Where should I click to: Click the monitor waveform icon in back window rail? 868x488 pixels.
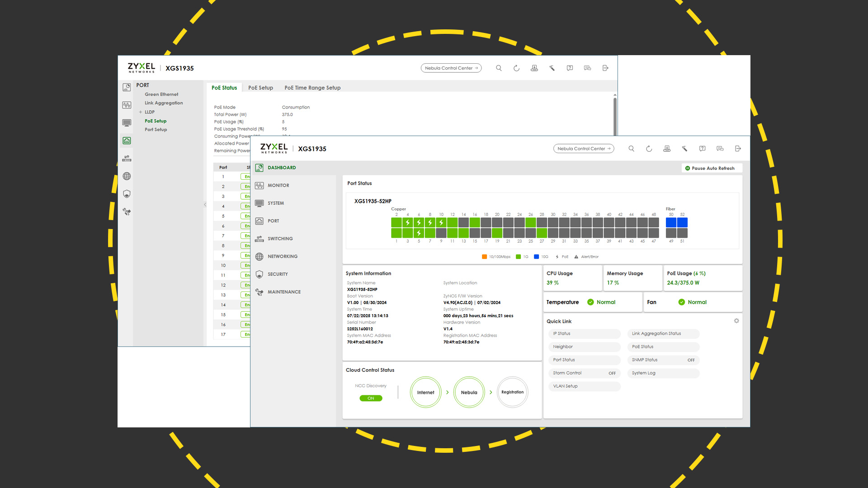[127, 105]
